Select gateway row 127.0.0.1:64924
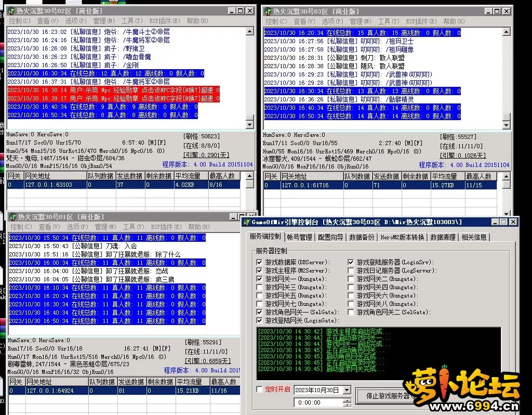 click(x=124, y=391)
